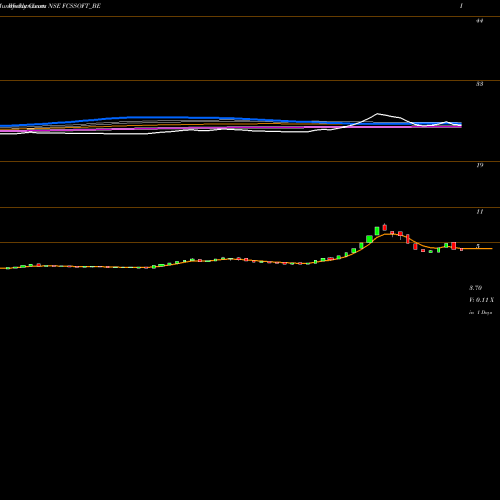Click the red candlestick at the price peak
Image resolution: width=500 pixels, height=500 pixels.
click(x=385, y=227)
